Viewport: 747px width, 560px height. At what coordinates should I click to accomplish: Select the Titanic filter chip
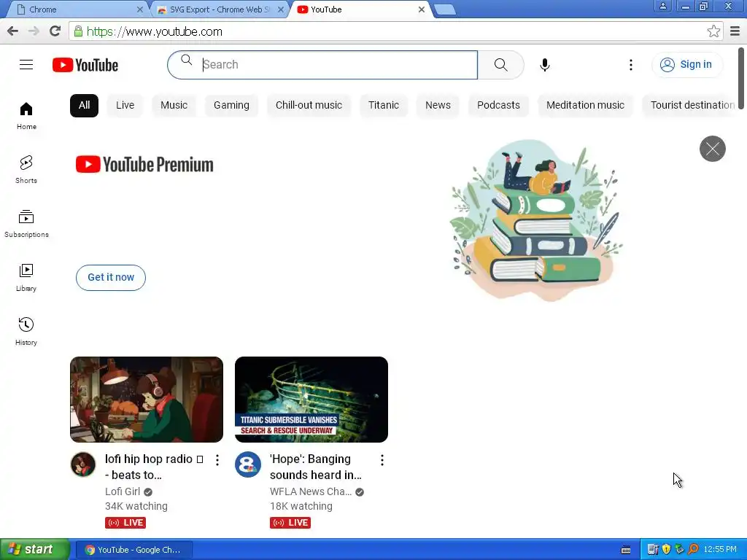[x=384, y=105]
